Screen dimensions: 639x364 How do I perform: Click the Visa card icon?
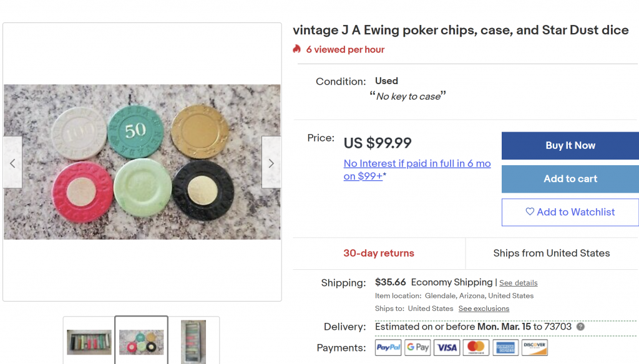click(x=447, y=347)
